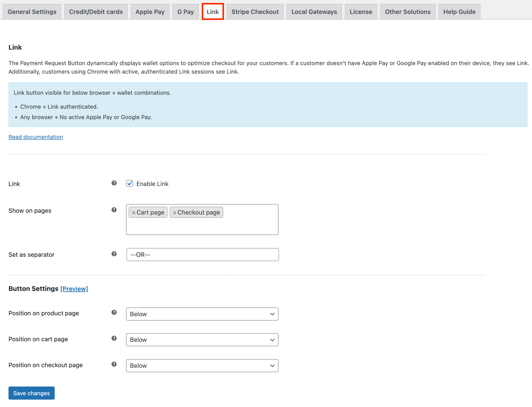Click inside the separator text field

[x=202, y=254]
